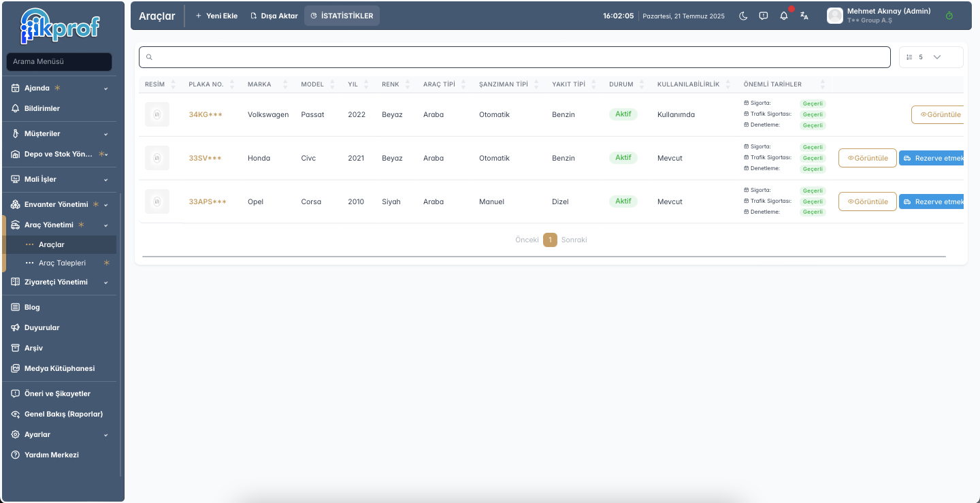Focus the vehicle search field
The image size is (980, 503).
(514, 57)
